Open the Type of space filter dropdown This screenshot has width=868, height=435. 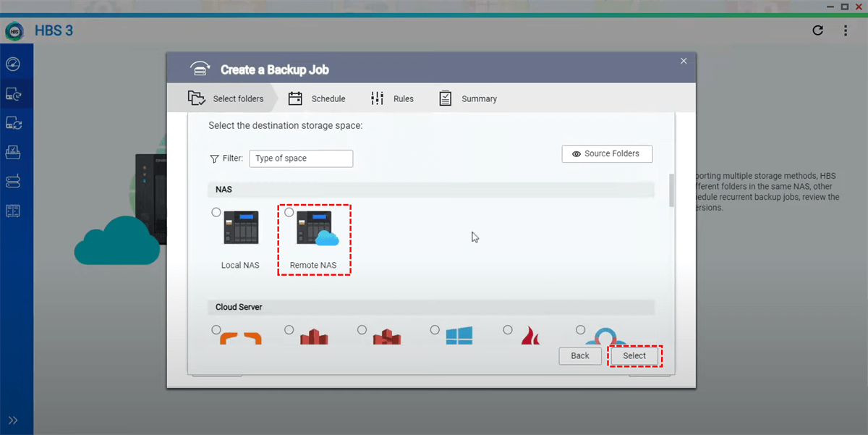point(301,159)
